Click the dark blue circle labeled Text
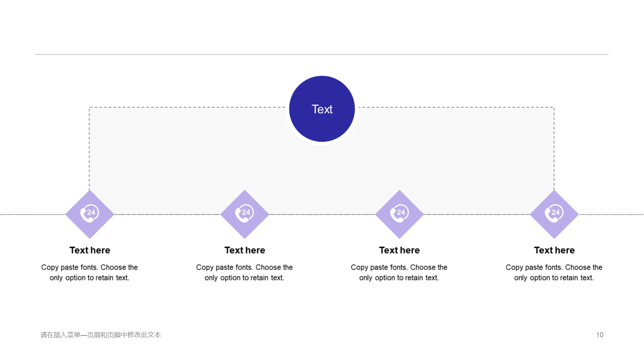 click(x=322, y=109)
